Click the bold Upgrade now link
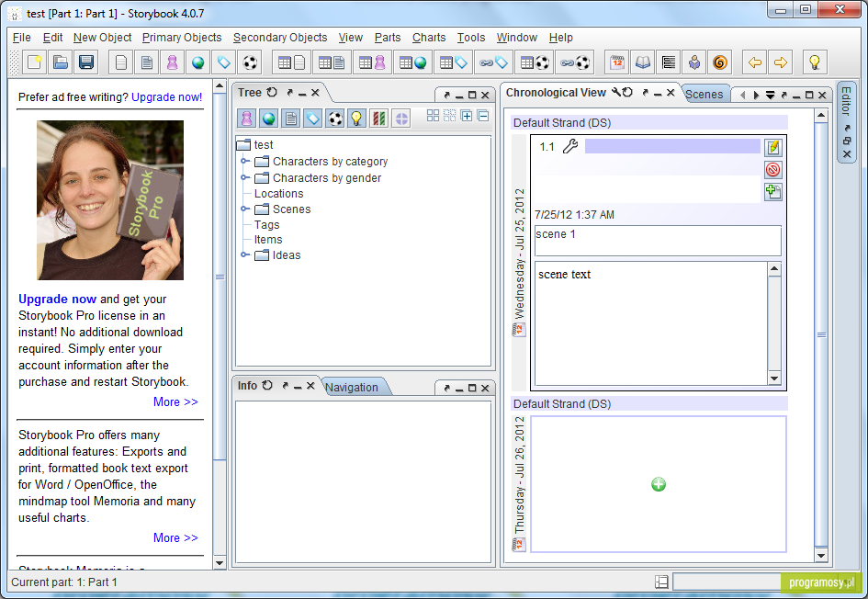The height and width of the screenshot is (599, 868). tap(58, 299)
